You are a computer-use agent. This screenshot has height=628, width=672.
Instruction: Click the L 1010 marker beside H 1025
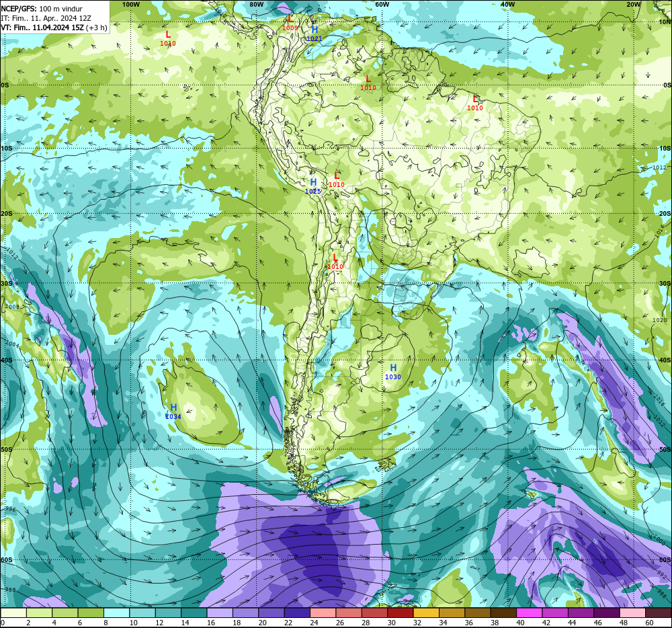[337, 179]
